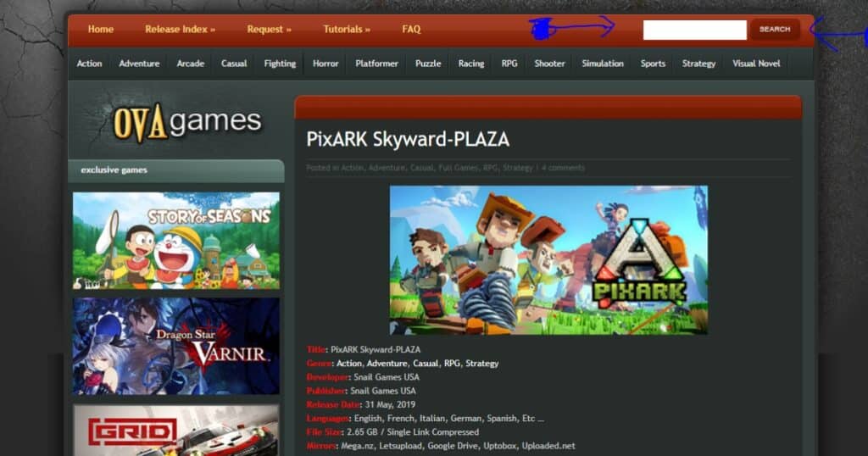Viewport: 868px width, 456px height.
Task: Browse the Casual genre category
Action: pos(234,64)
